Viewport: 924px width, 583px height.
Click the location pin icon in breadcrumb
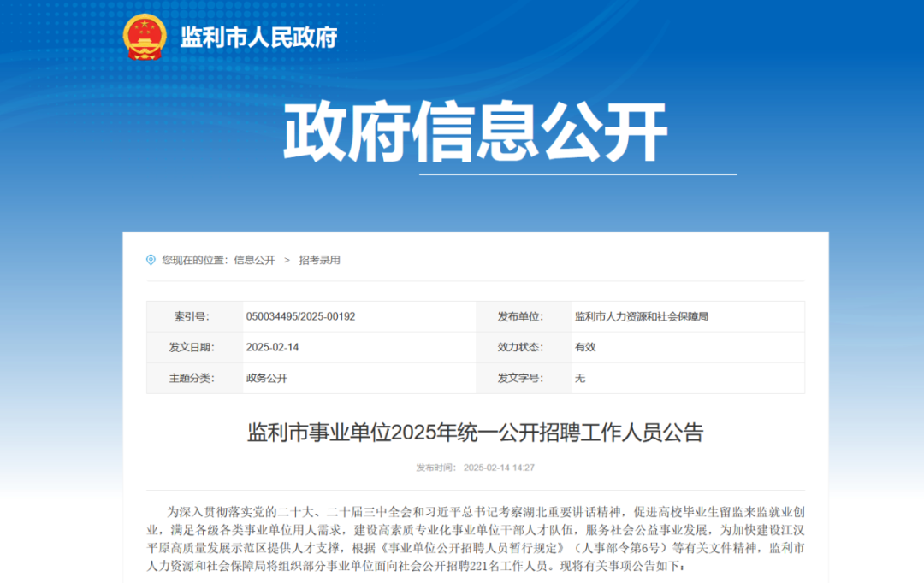(x=151, y=260)
